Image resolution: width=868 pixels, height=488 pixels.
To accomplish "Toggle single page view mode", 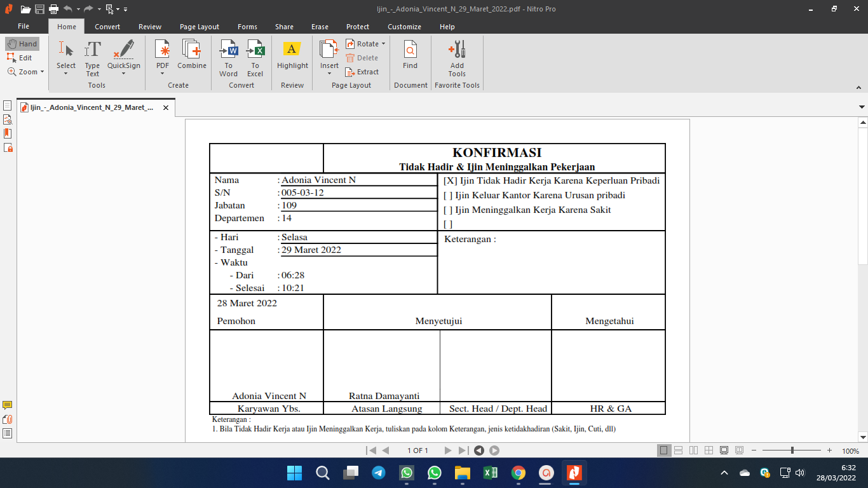I will pyautogui.click(x=664, y=451).
